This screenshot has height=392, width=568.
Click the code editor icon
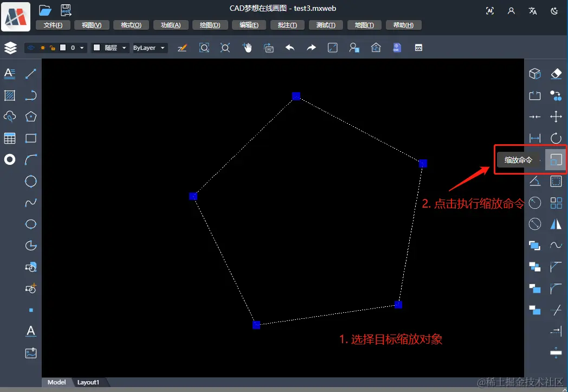pyautogui.click(x=418, y=48)
